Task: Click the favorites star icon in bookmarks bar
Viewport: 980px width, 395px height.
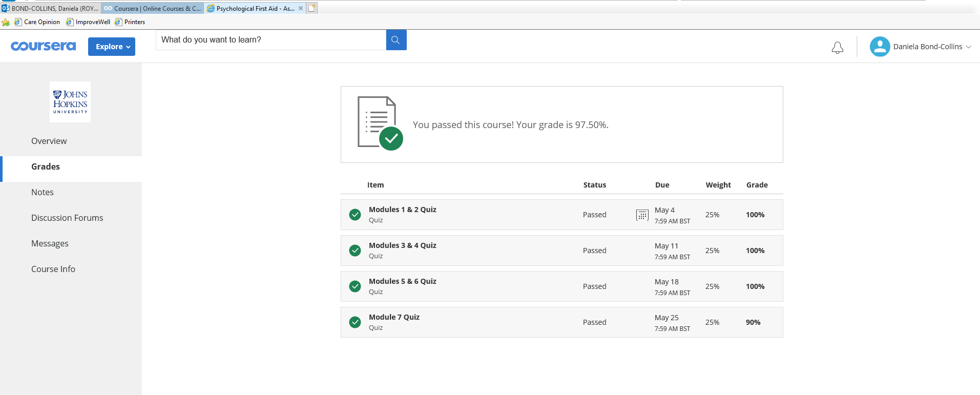Action: pos(6,22)
